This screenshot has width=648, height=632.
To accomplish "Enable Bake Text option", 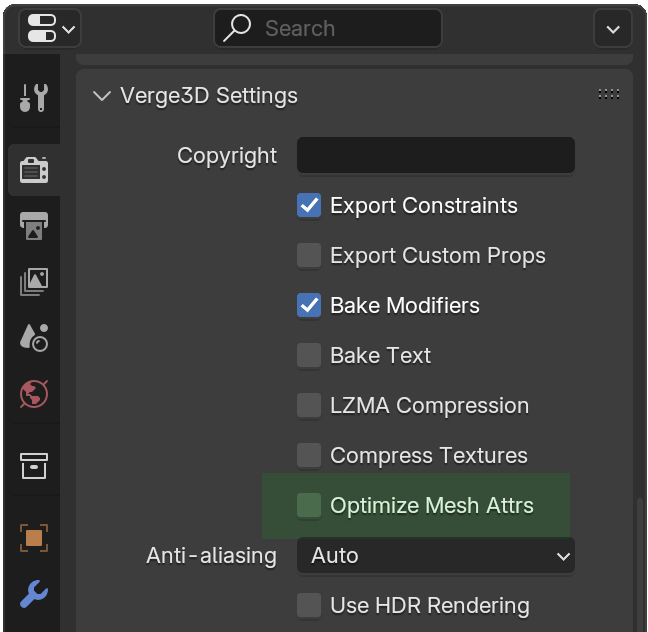I will [x=309, y=355].
